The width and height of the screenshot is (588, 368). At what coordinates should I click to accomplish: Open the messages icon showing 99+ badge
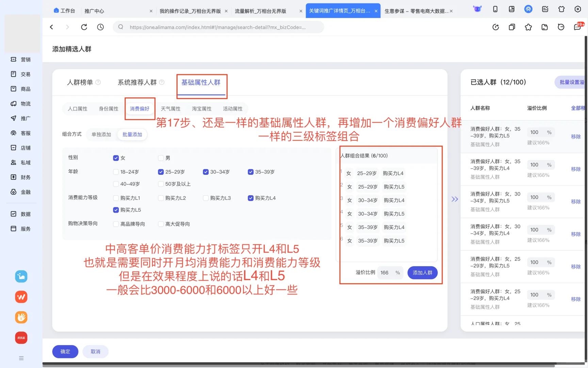coord(577,27)
